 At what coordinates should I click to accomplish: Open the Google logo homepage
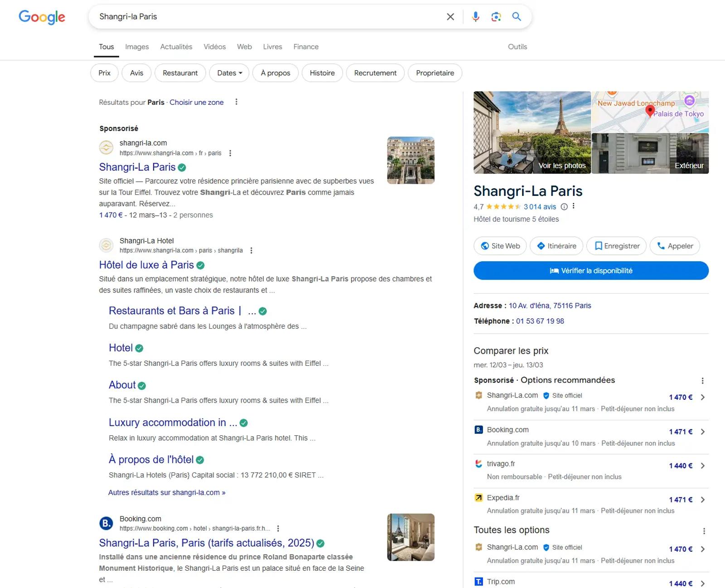point(42,17)
